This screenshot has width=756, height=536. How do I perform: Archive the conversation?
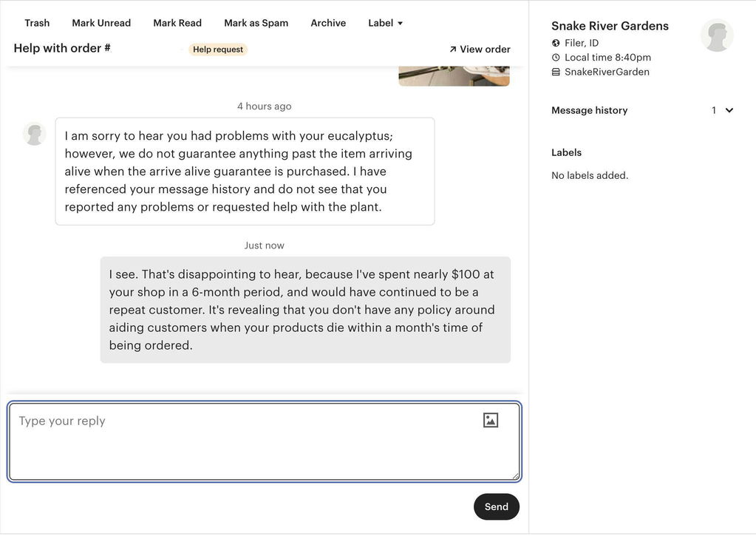coord(328,23)
